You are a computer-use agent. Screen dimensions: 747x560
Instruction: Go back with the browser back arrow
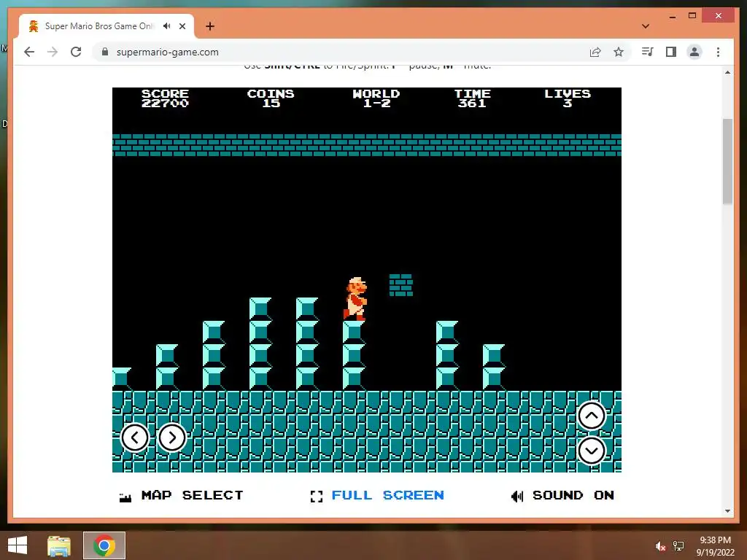[x=29, y=52]
